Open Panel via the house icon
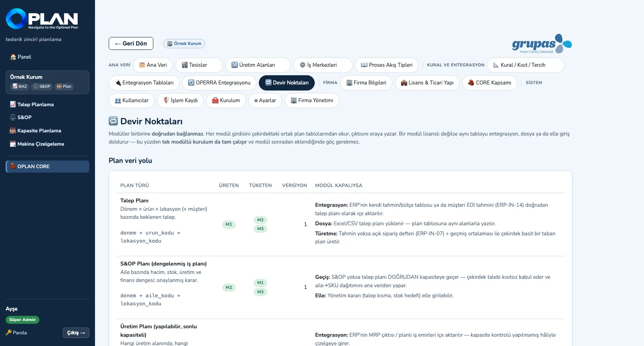Image resolution: width=644 pixels, height=346 pixels. click(13, 57)
